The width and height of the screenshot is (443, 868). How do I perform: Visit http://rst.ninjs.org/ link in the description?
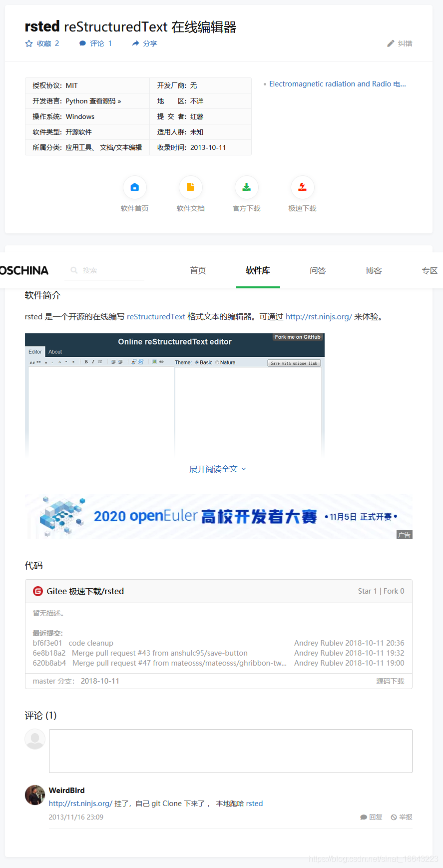pyautogui.click(x=319, y=316)
